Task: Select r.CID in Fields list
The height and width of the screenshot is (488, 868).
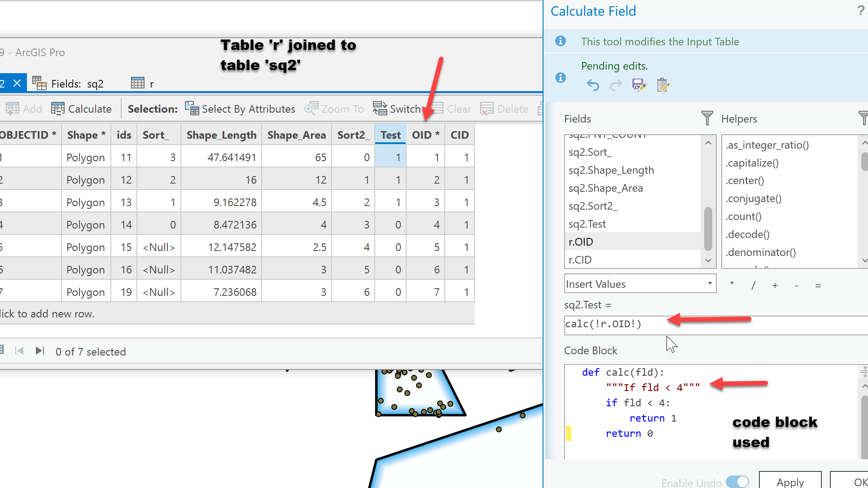Action: coord(580,260)
